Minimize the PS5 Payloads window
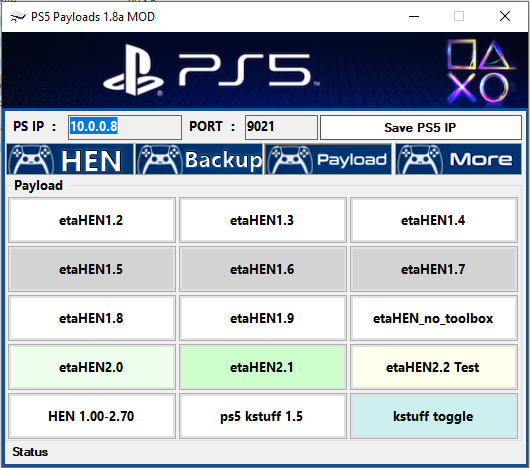Image resolution: width=530 pixels, height=468 pixels. (x=414, y=16)
